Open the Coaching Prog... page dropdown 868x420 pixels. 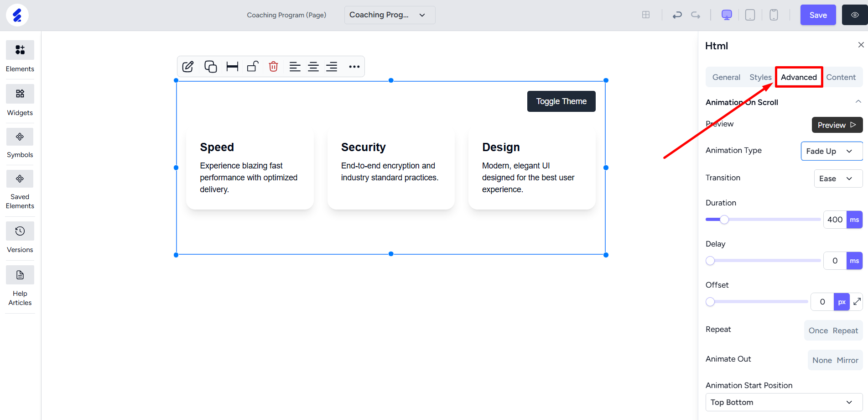point(390,15)
